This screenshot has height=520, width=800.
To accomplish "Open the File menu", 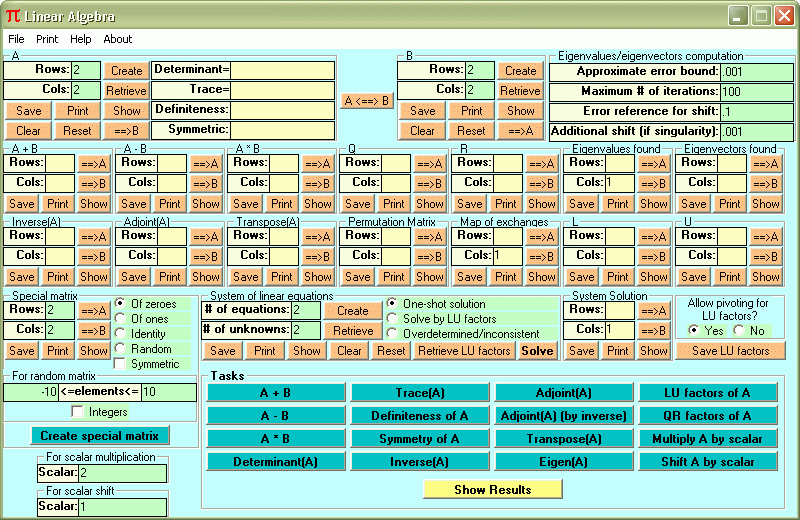I will tap(16, 39).
